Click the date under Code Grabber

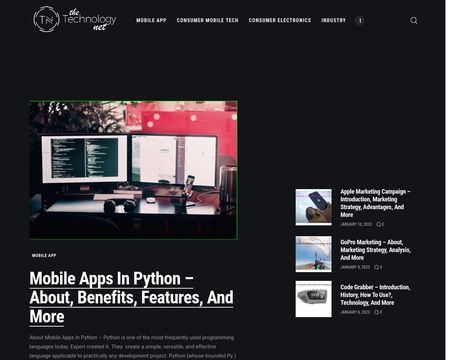355,312
